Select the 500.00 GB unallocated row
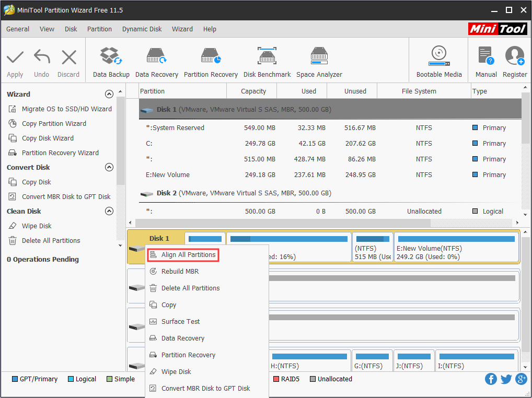Image resolution: width=532 pixels, height=398 pixels. point(330,211)
